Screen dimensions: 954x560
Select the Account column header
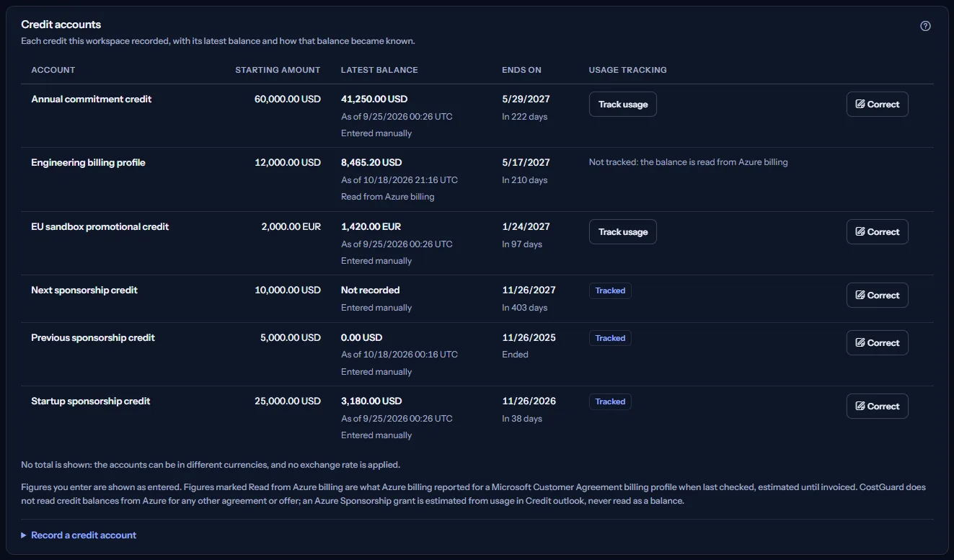[x=53, y=70]
